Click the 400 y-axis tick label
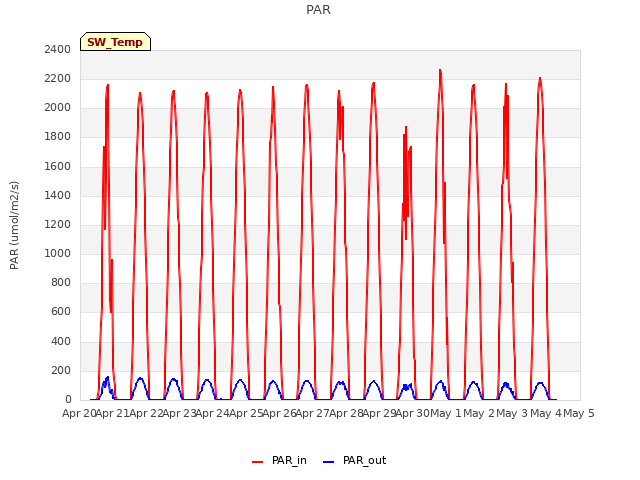Screen dimensions: 640x480 pyautogui.click(x=61, y=341)
